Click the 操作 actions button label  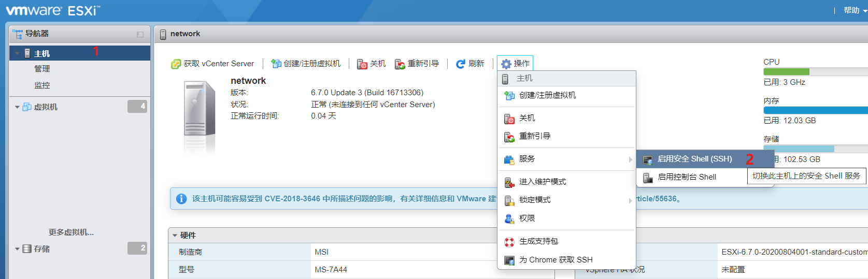(x=521, y=64)
